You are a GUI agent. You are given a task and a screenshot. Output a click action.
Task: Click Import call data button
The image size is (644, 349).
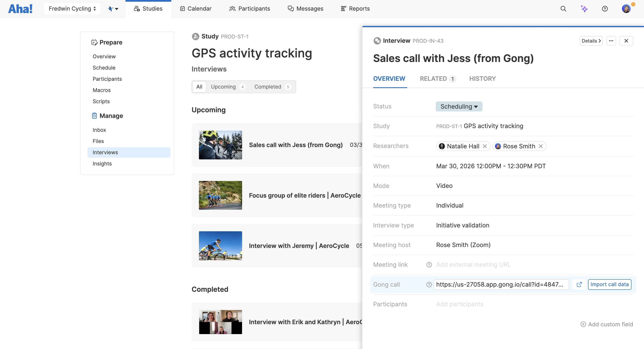click(609, 284)
